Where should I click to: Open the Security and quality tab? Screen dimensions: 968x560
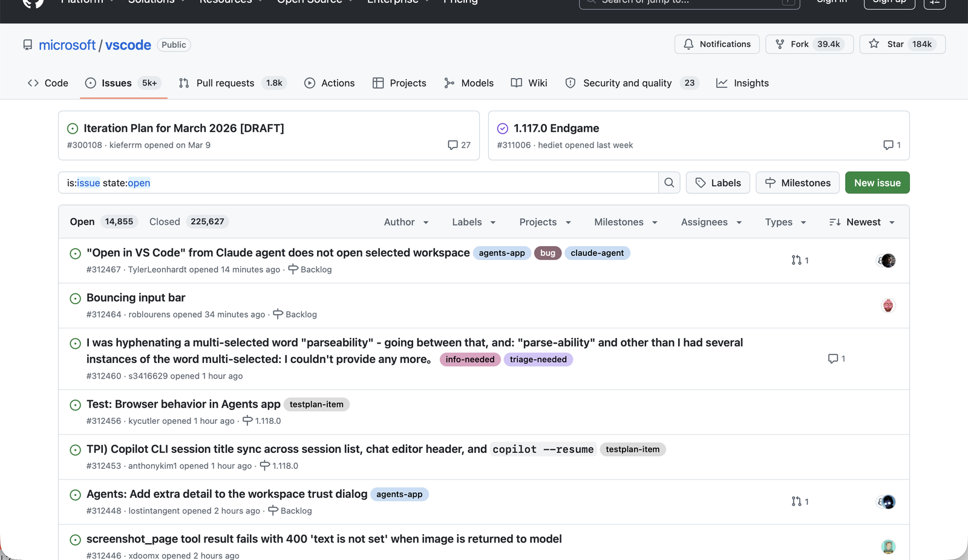(x=627, y=83)
